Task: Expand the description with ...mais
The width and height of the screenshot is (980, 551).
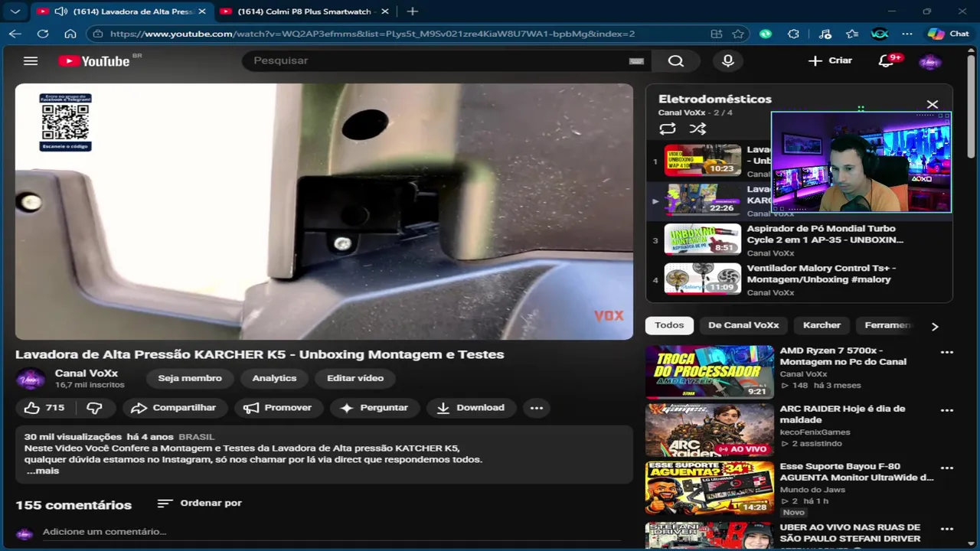Action: (x=42, y=471)
